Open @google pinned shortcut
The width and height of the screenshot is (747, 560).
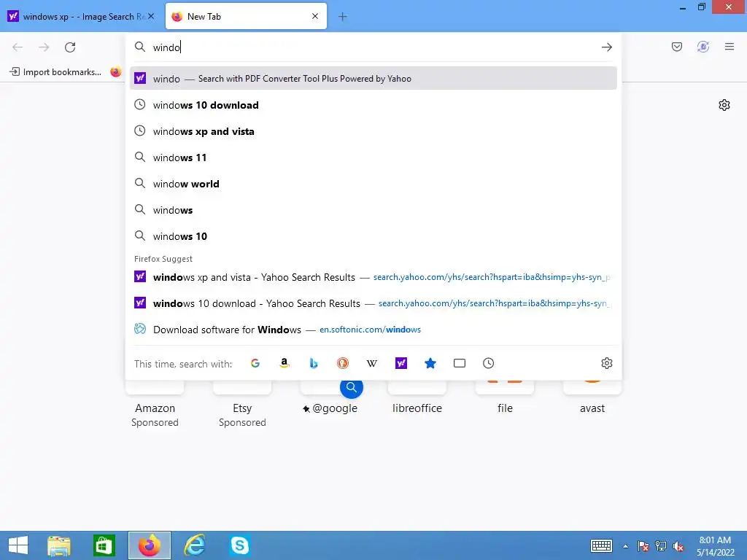tap(330, 397)
